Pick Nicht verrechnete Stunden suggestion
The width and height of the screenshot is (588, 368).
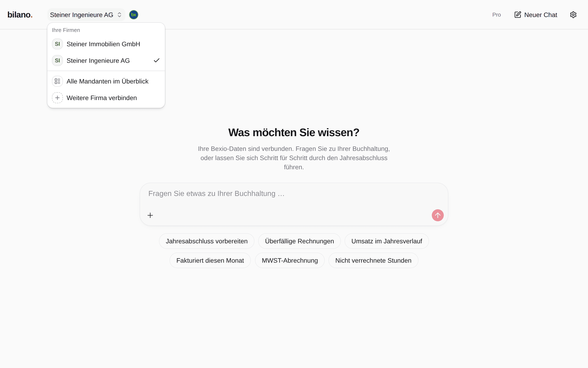coord(373,260)
